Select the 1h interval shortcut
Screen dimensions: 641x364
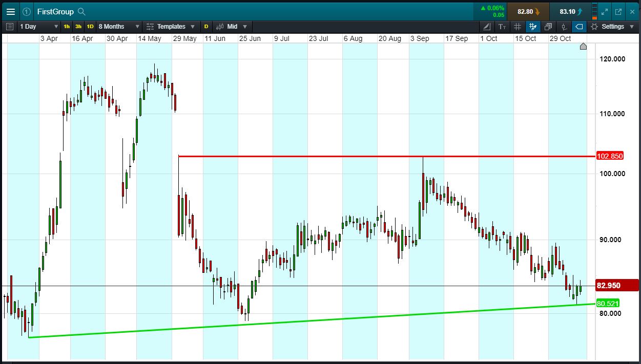pos(67,27)
